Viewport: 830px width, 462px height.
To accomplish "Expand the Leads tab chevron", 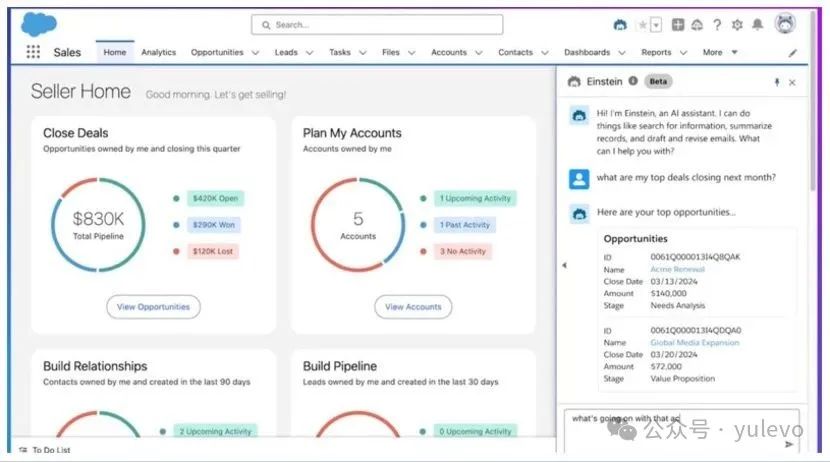I will [x=310, y=53].
